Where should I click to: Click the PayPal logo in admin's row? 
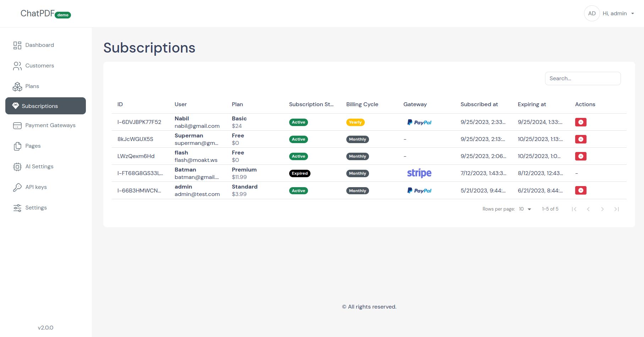coord(419,190)
